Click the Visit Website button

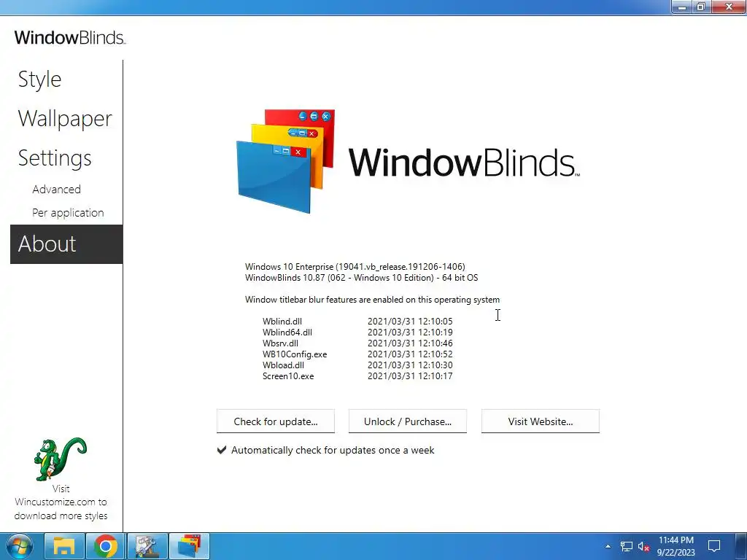pos(541,421)
